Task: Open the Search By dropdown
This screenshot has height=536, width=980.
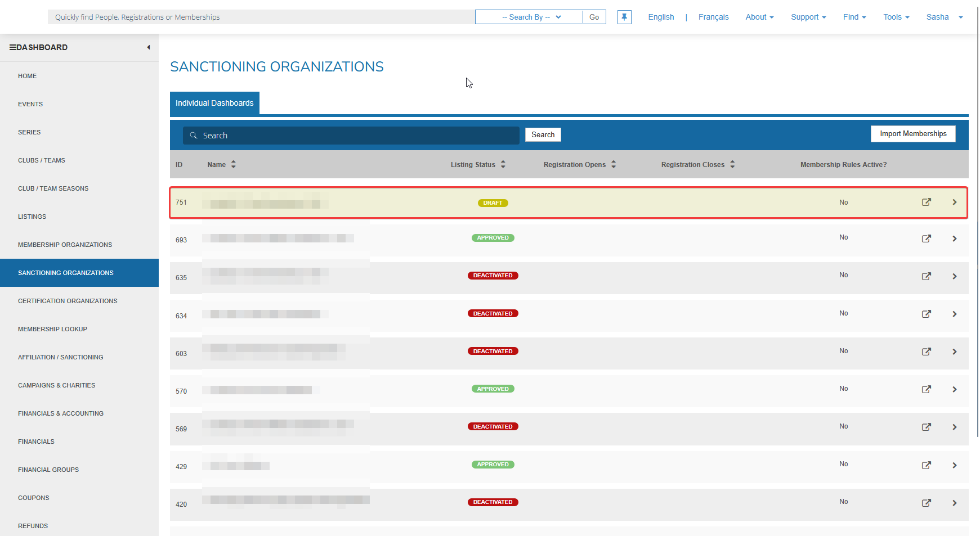Action: (529, 17)
